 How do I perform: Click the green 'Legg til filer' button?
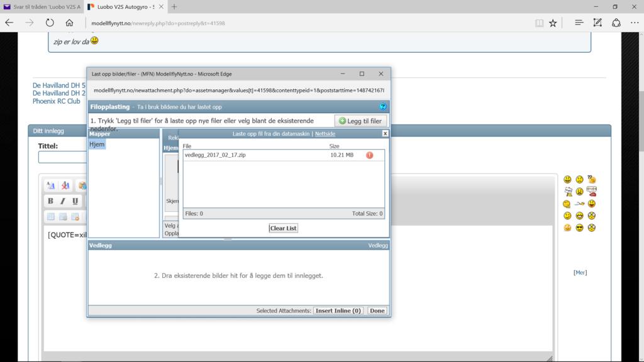[x=360, y=121]
